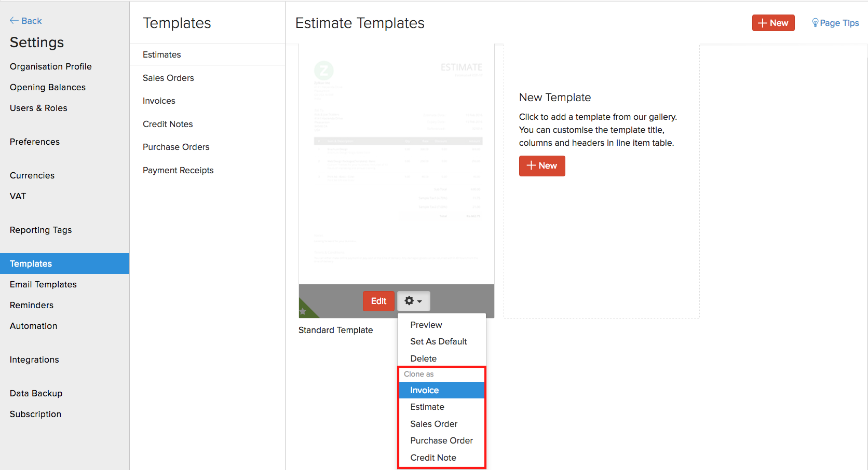Select Delete in the template menu
Viewport: 868px width, 470px height.
[424, 358]
